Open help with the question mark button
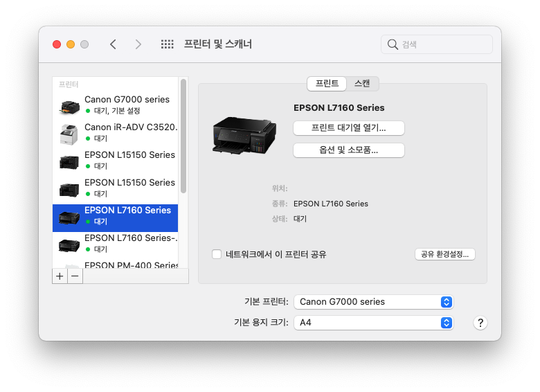Viewport: 540px width, 392px height. [x=480, y=323]
